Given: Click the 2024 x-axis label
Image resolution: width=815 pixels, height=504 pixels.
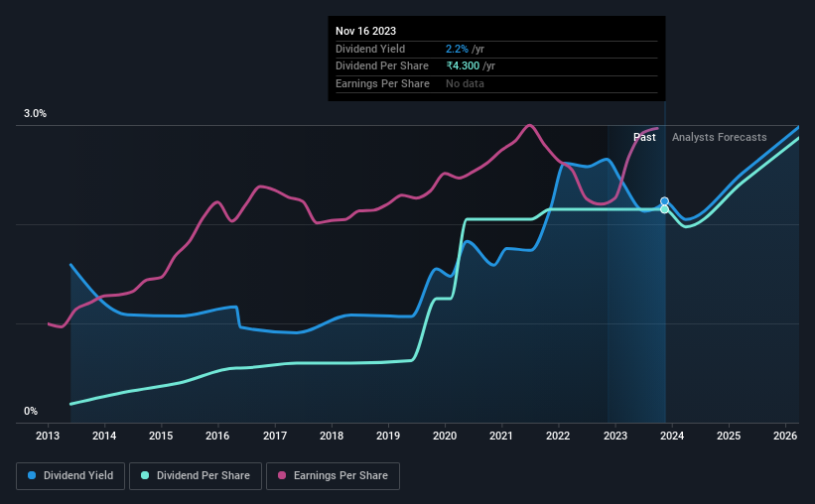Looking at the screenshot, I should tap(672, 436).
